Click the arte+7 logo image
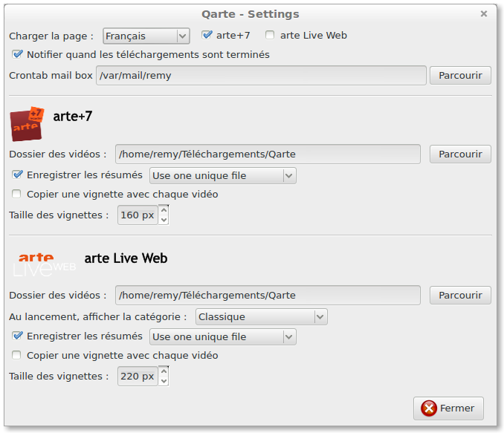 27,124
